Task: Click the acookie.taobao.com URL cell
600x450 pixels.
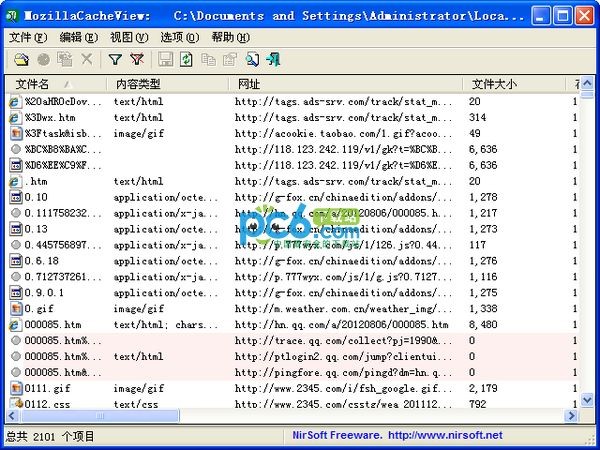Action: 343,133
